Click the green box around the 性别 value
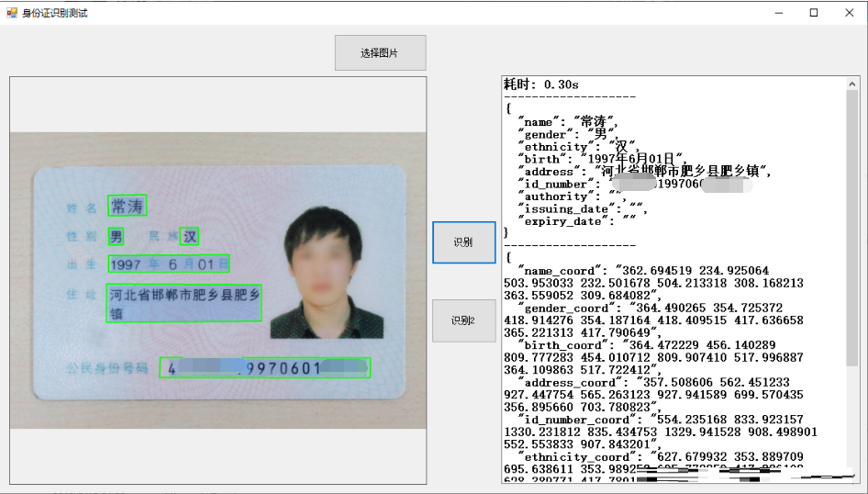 (x=116, y=237)
